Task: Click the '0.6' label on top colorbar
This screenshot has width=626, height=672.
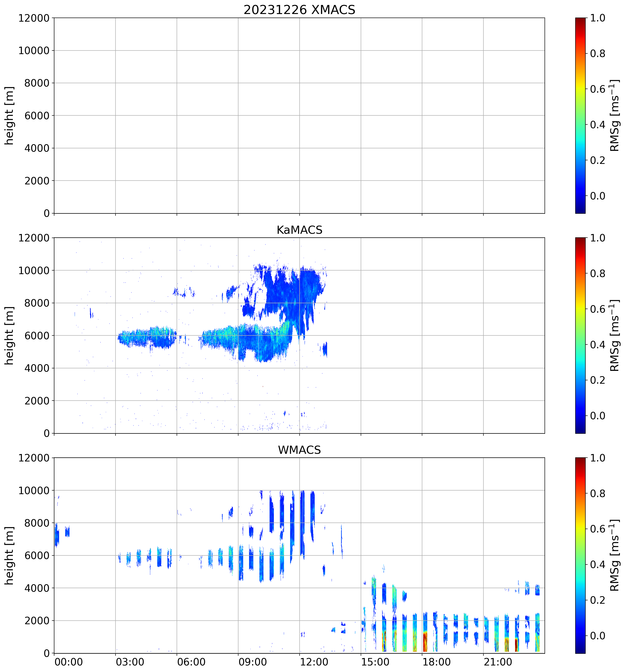Action: pos(598,89)
